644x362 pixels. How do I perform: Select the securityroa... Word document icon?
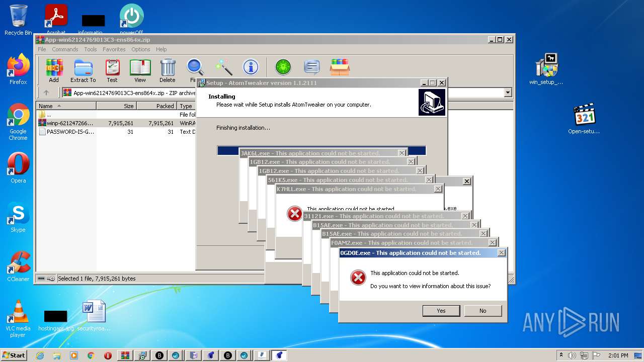[x=94, y=316]
